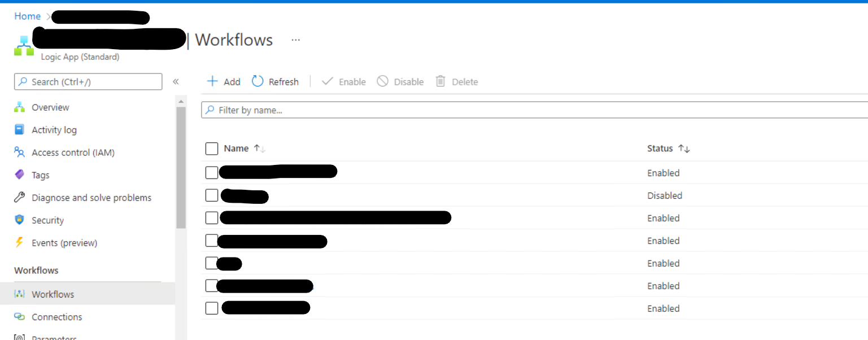Viewport: 868px width, 340px height.
Task: Open Events (preview) lightning icon
Action: click(20, 243)
